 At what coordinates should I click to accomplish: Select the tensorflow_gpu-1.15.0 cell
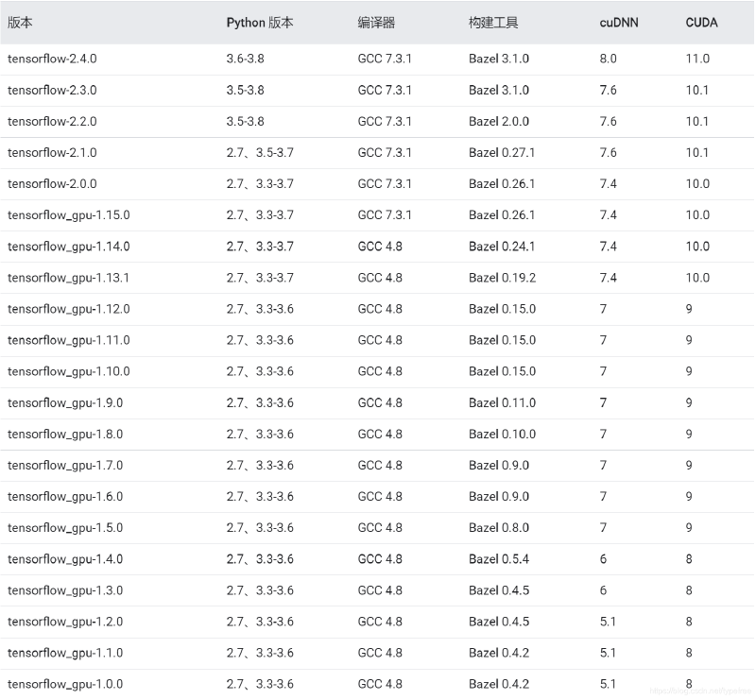pos(68,215)
